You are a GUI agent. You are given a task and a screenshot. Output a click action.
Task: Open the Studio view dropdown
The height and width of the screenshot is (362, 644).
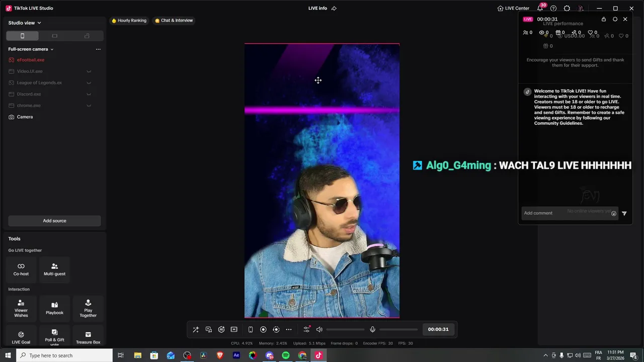pyautogui.click(x=25, y=23)
